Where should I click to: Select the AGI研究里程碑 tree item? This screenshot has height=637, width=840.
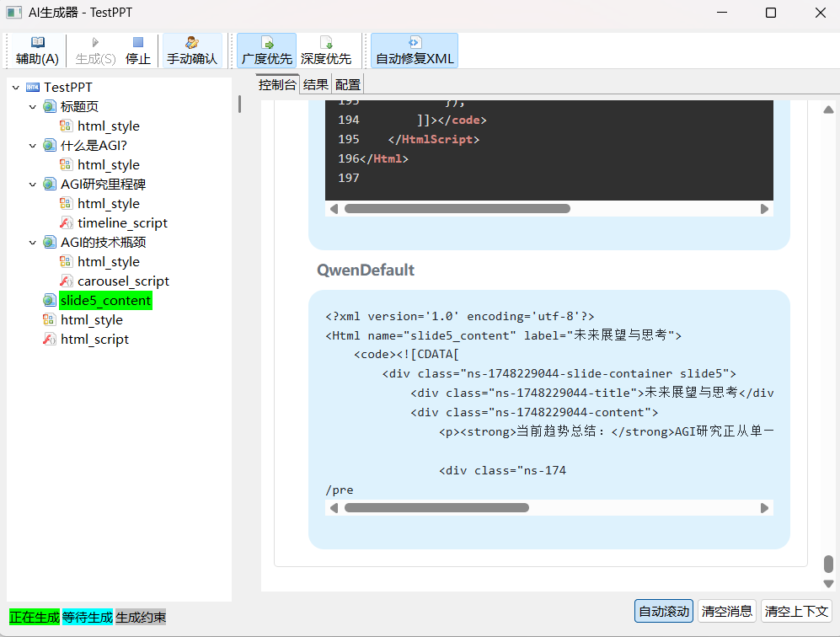pyautogui.click(x=103, y=185)
